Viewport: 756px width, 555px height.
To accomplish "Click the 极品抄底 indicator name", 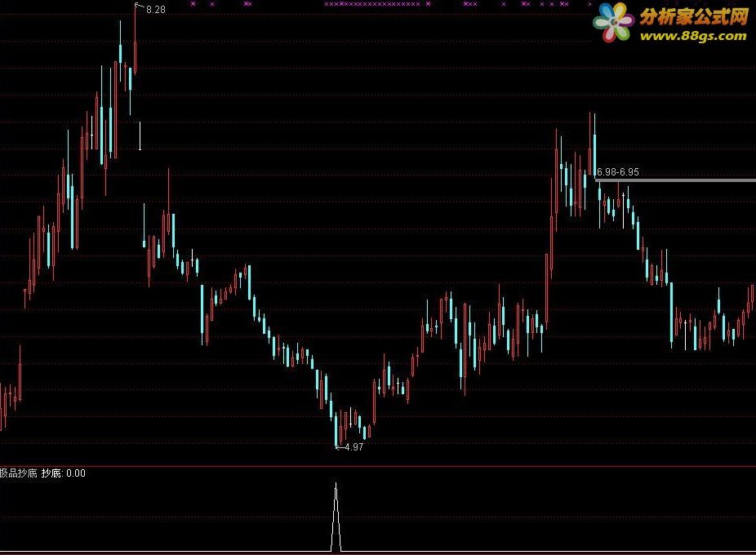I will click(18, 473).
